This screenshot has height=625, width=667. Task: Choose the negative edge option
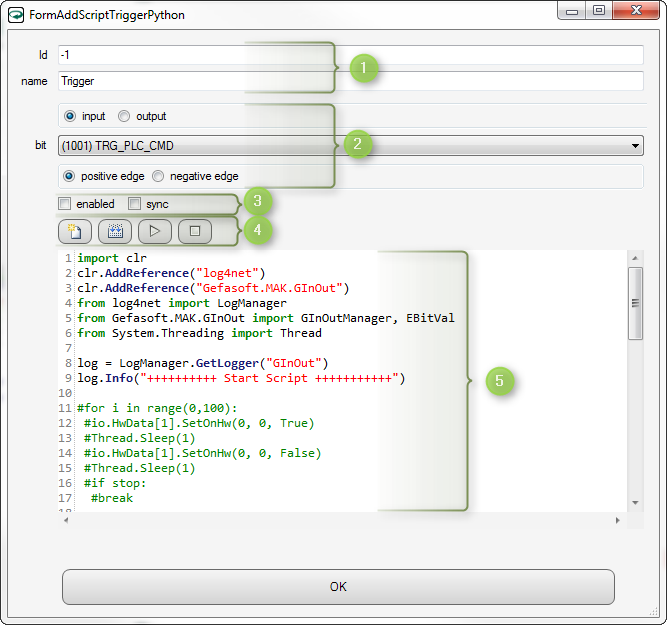tap(158, 176)
